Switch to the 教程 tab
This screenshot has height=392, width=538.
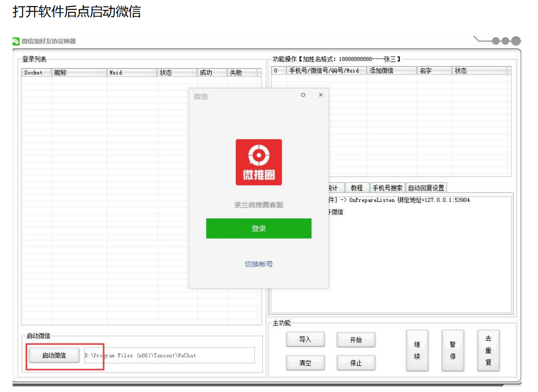[357, 187]
